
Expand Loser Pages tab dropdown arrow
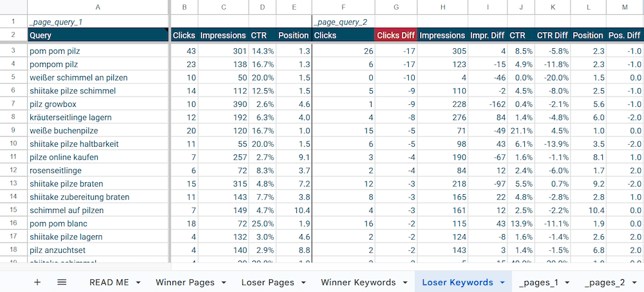pyautogui.click(x=303, y=282)
